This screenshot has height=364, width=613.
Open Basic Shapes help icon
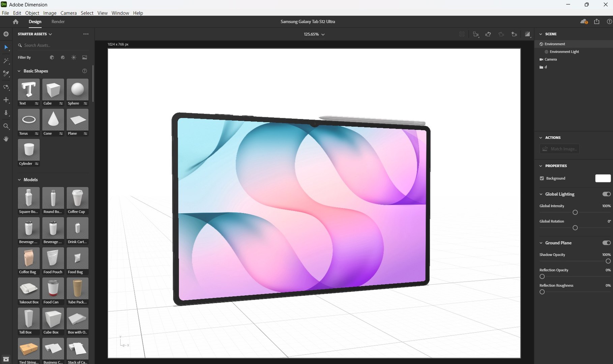[x=85, y=71]
